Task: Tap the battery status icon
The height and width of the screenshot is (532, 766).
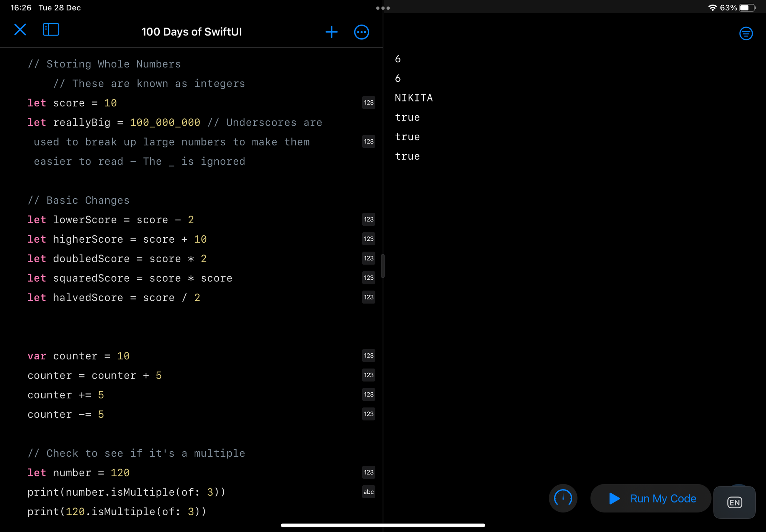Action: coord(747,8)
